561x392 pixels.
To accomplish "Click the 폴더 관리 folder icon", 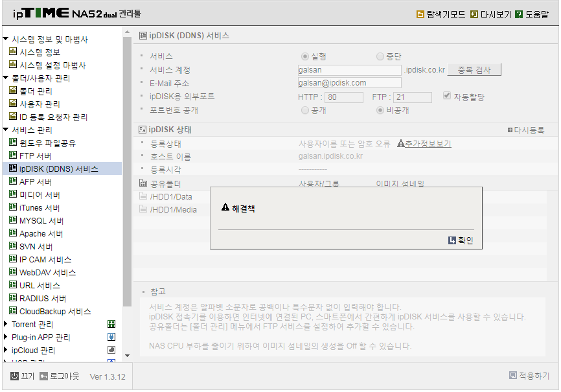I will pyautogui.click(x=13, y=91).
